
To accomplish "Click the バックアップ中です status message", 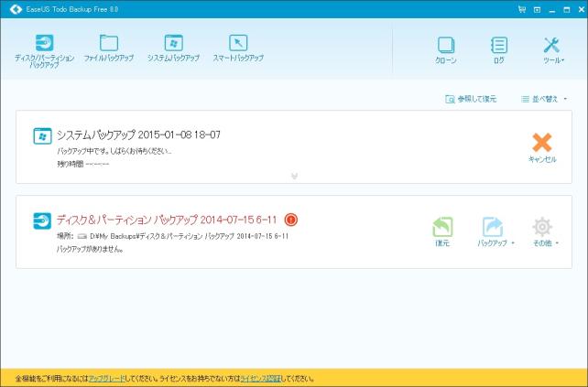I will click(114, 151).
